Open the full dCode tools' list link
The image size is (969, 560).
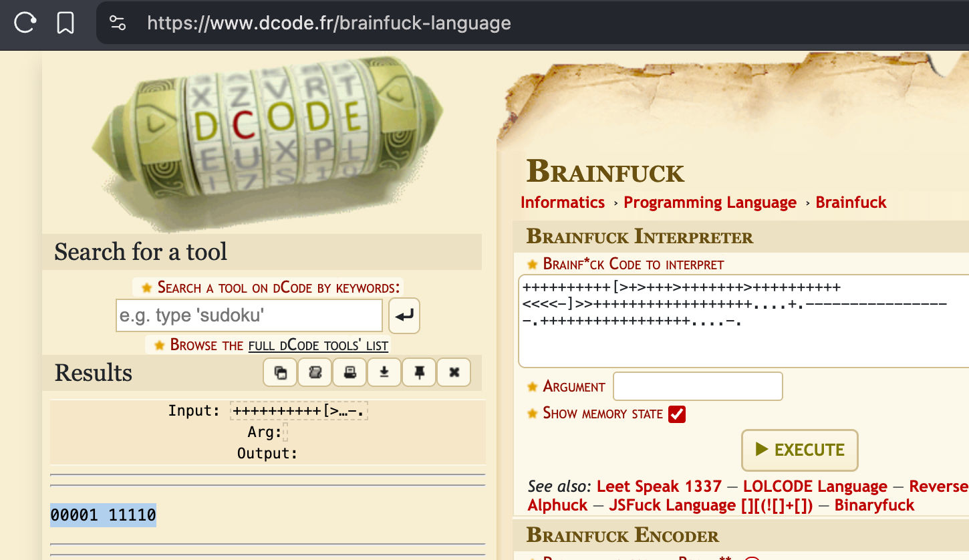pos(318,345)
